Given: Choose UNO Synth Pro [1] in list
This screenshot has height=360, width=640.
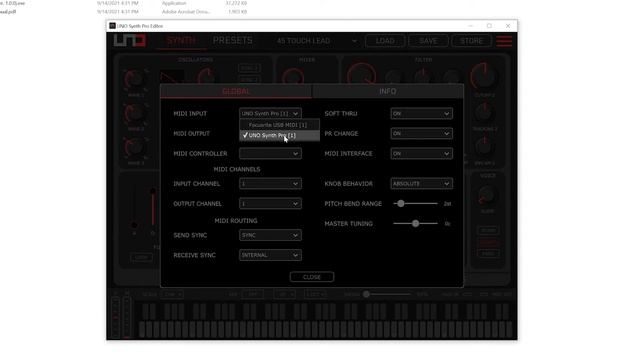Looking at the screenshot, I should tap(279, 135).
